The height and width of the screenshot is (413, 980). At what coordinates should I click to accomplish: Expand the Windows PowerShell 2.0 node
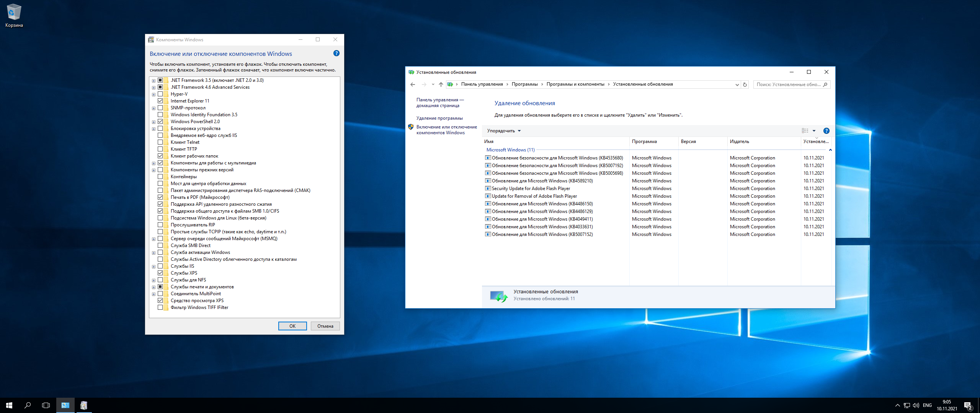pos(154,122)
